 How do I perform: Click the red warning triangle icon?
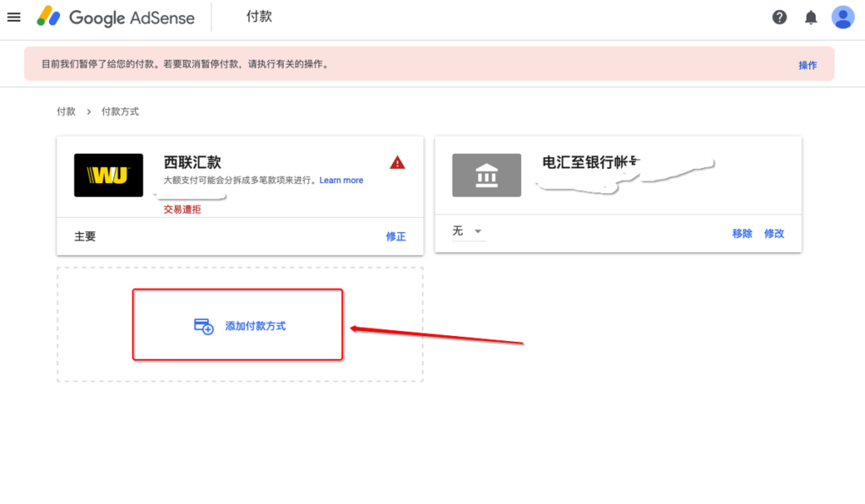pyautogui.click(x=397, y=163)
